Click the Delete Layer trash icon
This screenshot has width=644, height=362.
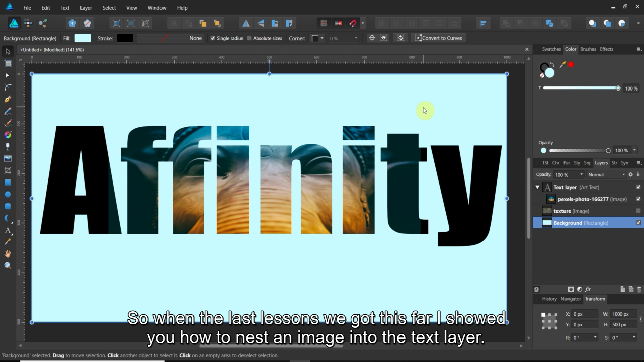click(639, 289)
